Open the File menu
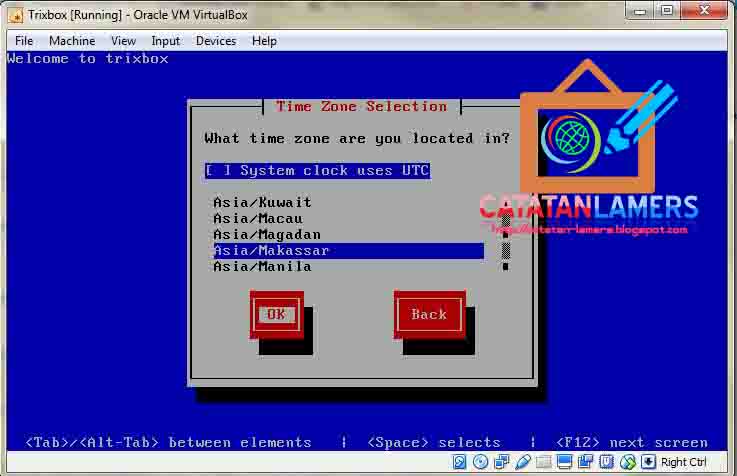Viewport: 737px width, 476px height. pyautogui.click(x=24, y=41)
